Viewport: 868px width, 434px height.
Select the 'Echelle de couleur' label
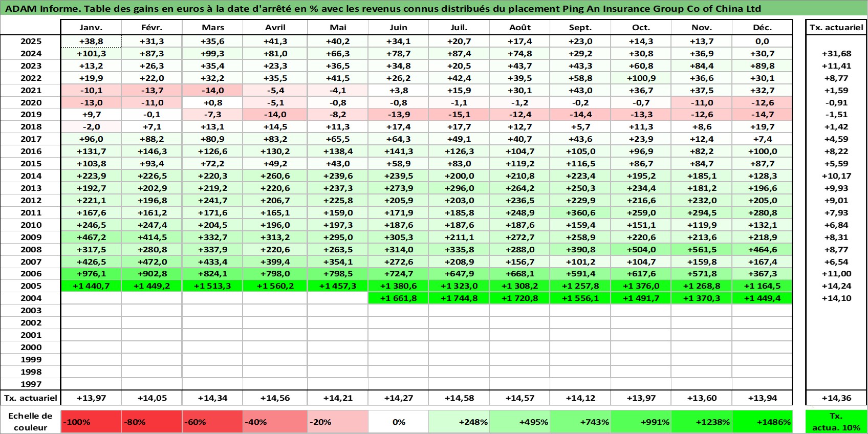click(x=31, y=422)
